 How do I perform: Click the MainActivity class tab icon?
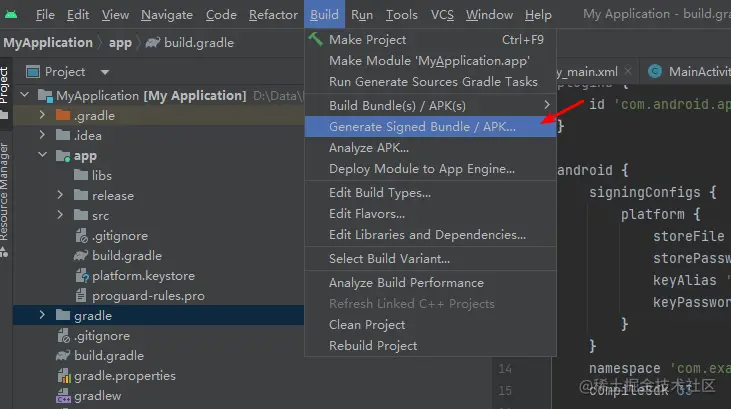(x=656, y=71)
